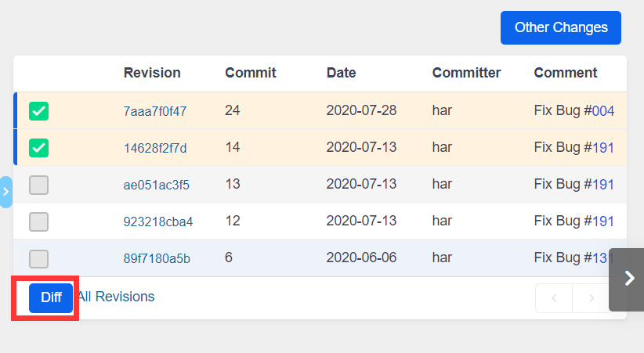
Task: View revision ae051ac3f5
Action: pos(157,185)
